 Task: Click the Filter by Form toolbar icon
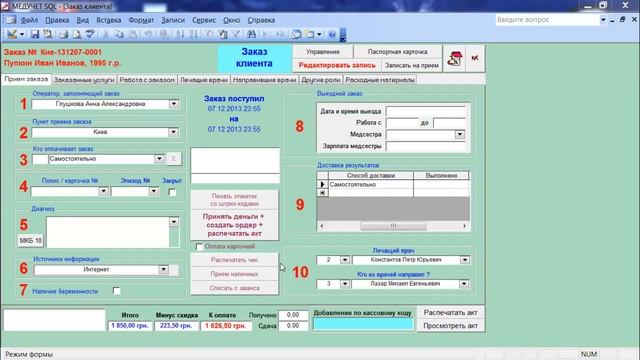(x=223, y=34)
